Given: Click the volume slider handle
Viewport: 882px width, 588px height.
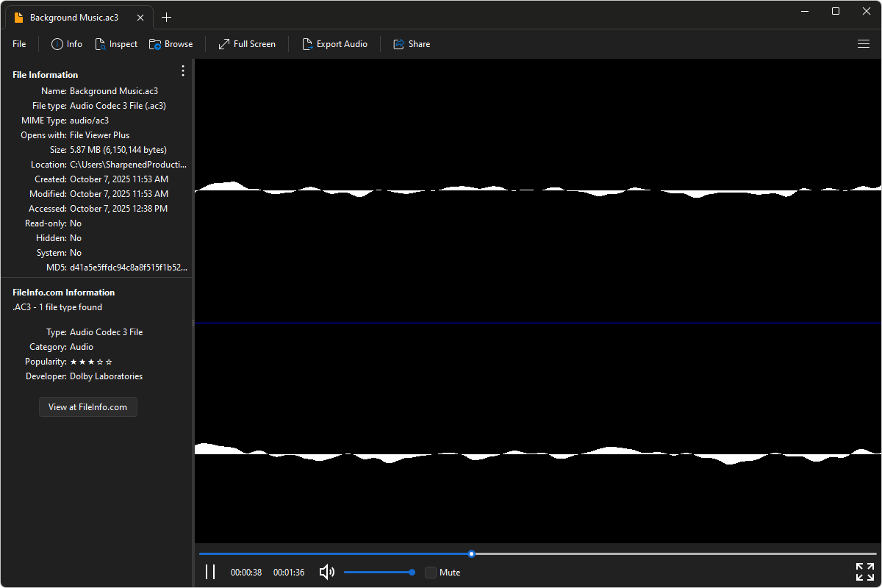Looking at the screenshot, I should [412, 572].
